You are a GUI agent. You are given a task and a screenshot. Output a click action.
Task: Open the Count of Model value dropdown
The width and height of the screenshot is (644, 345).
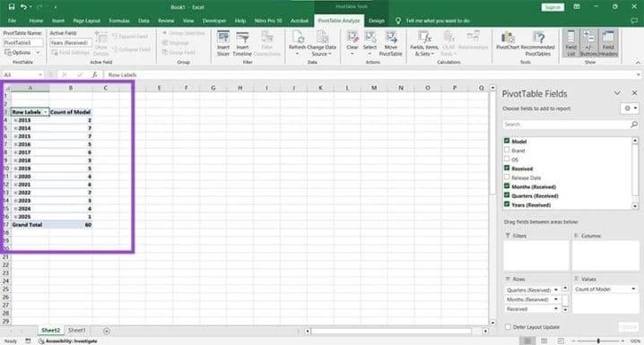[x=633, y=289]
